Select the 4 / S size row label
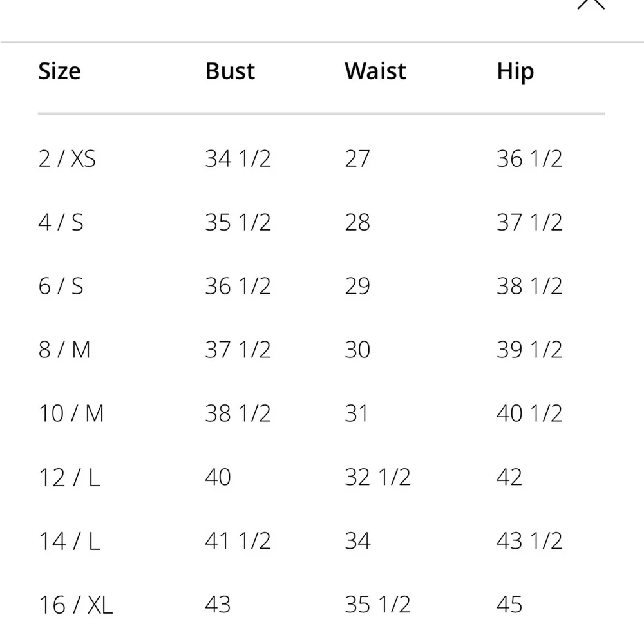The width and height of the screenshot is (644, 644). [61, 222]
